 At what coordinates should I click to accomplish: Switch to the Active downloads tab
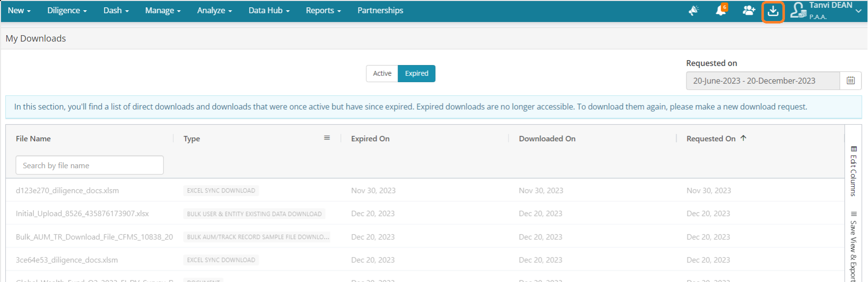(x=382, y=73)
